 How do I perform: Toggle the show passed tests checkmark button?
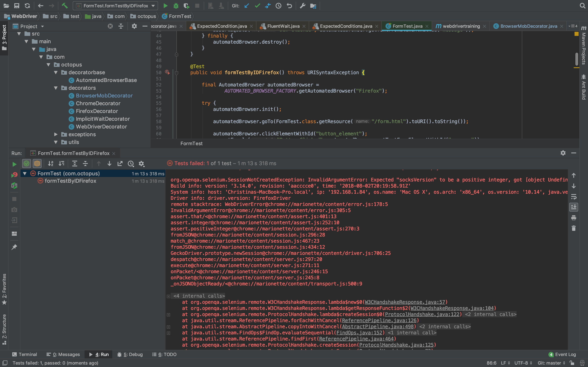tap(27, 164)
